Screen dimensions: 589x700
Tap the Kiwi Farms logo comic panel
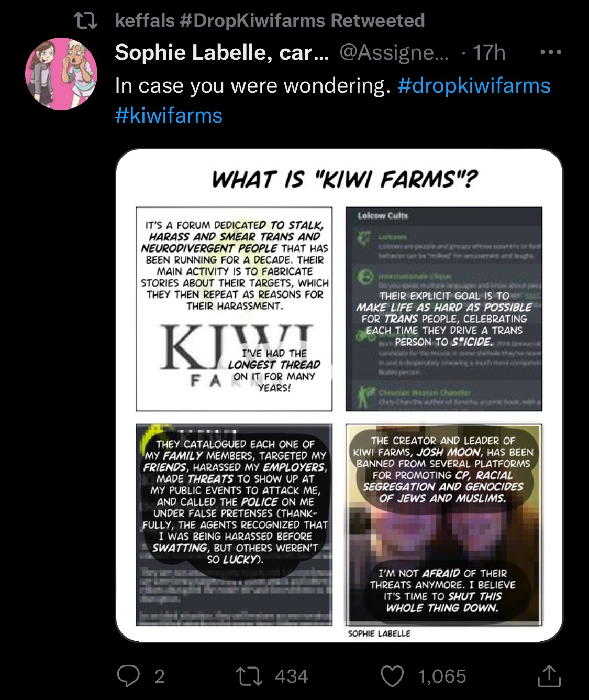coord(234,309)
